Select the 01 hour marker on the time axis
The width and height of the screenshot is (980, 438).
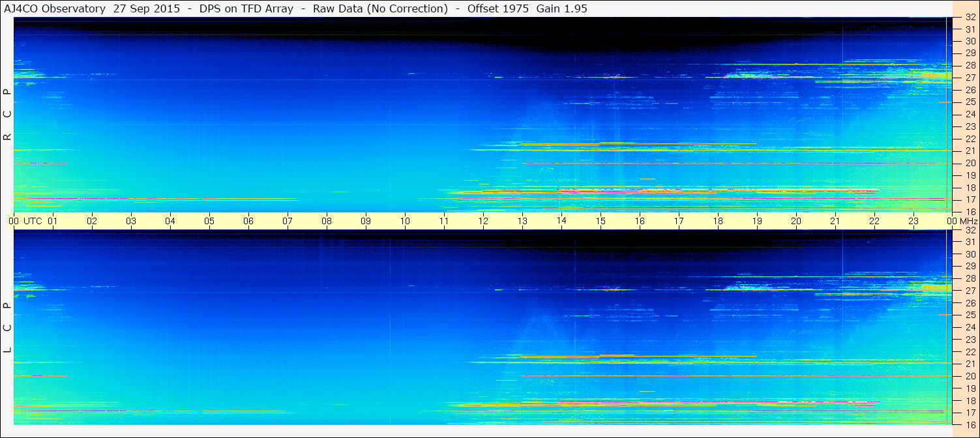coord(53,221)
